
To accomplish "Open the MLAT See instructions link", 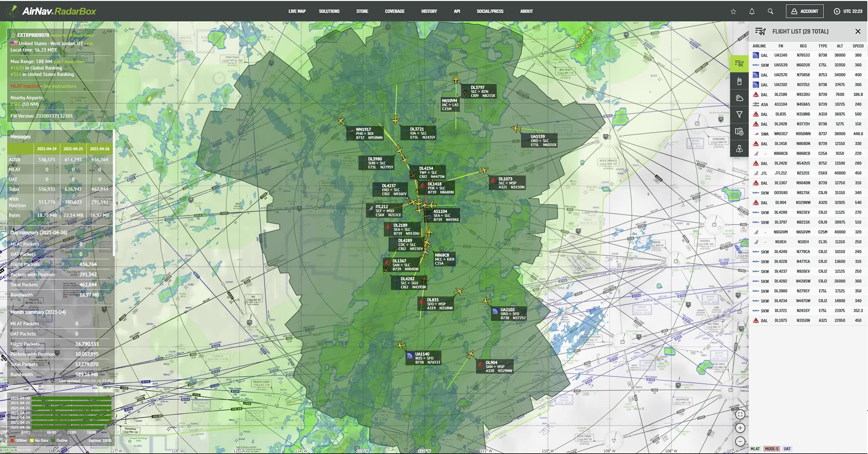I will tap(60, 86).
